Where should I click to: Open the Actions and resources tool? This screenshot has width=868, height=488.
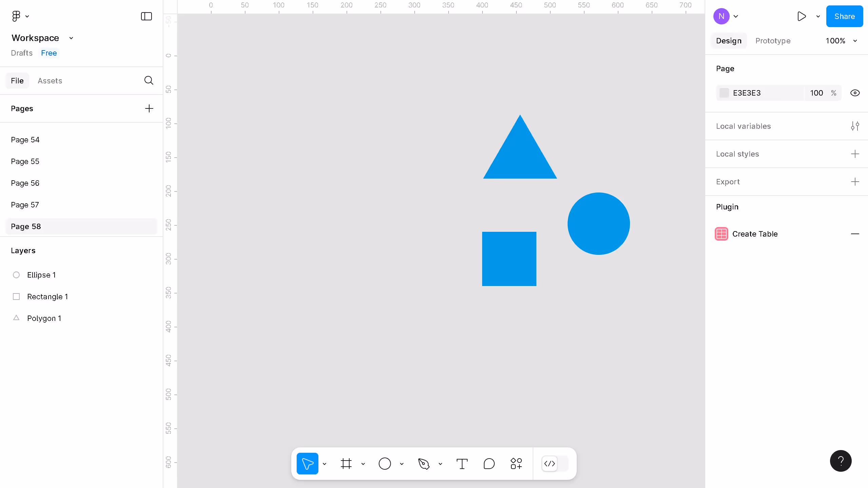[516, 464]
